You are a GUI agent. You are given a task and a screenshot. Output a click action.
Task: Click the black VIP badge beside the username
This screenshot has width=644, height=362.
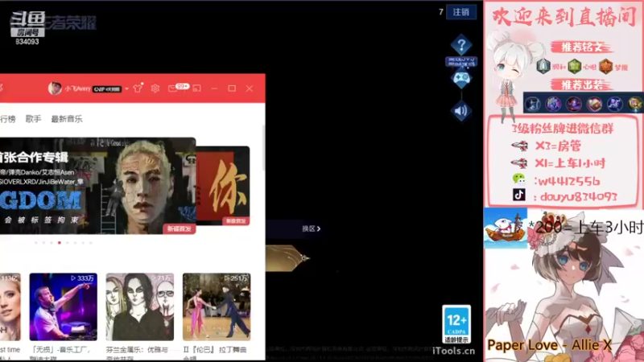107,89
